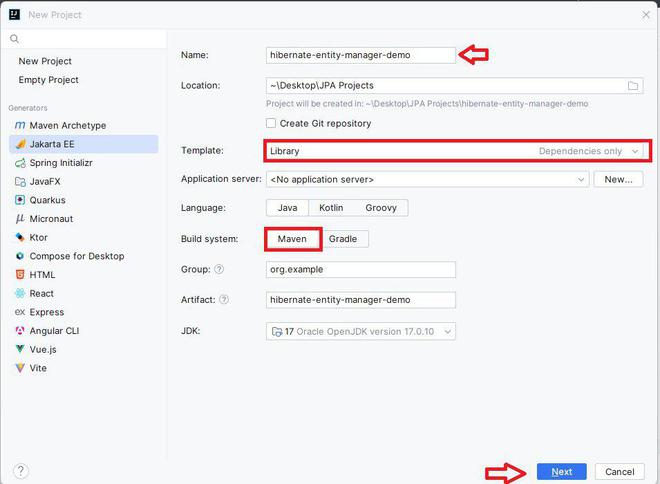Enable Create Git repository checkbox

pos(271,123)
